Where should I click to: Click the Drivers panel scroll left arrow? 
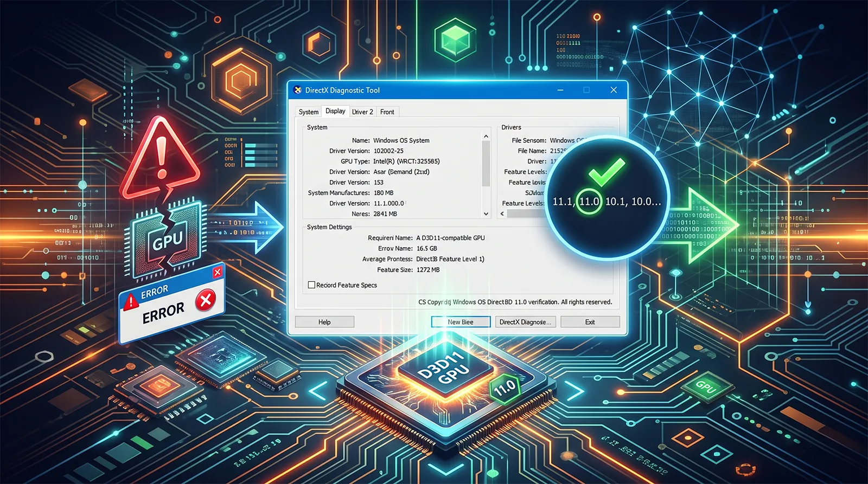click(502, 214)
